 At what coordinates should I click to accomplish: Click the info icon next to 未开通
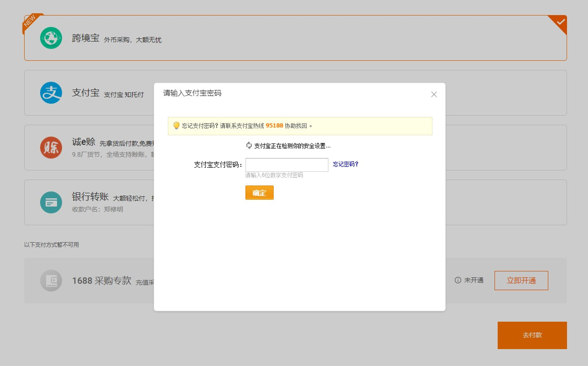458,280
